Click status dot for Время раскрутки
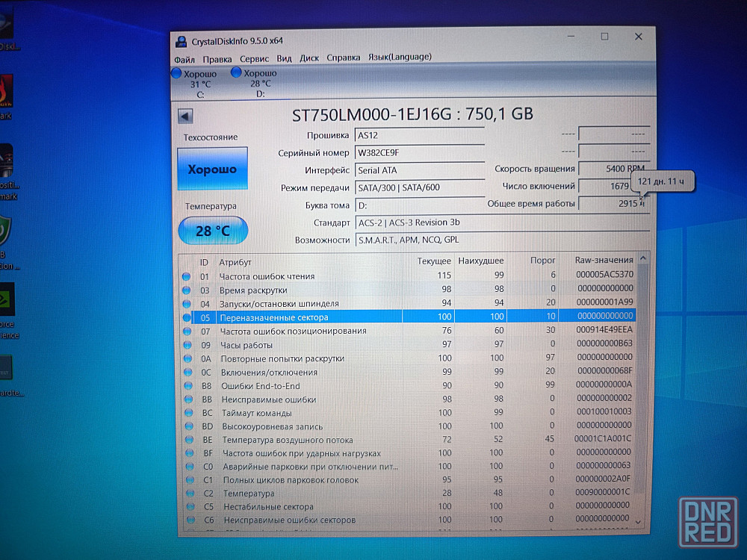This screenshot has height=560, width=747. pos(186,290)
